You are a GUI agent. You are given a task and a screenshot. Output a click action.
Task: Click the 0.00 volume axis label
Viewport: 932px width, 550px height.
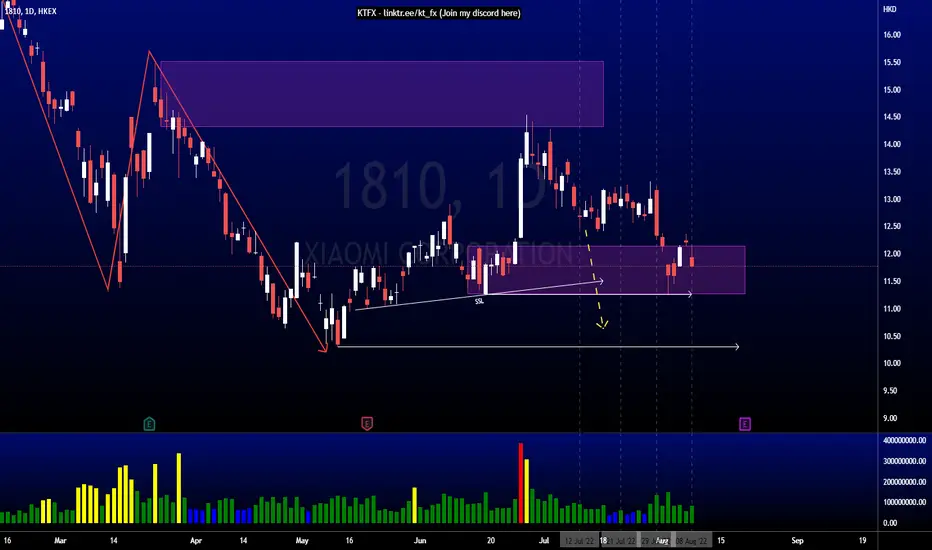pyautogui.click(x=890, y=523)
